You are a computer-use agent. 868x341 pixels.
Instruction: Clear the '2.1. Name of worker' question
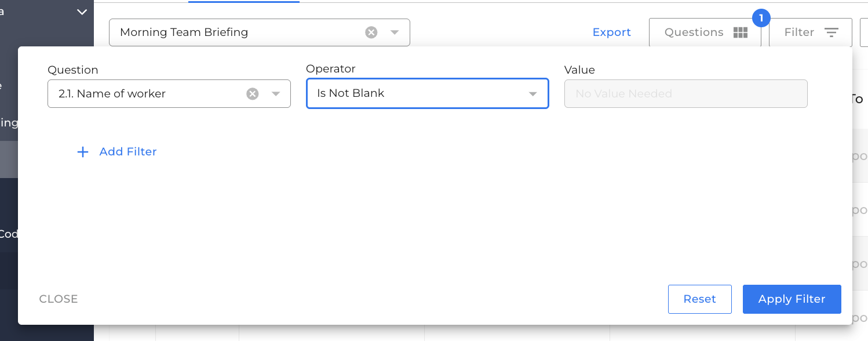point(253,94)
